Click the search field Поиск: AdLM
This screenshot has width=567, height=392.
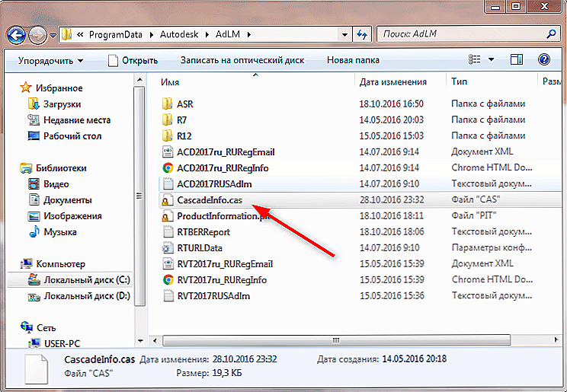461,34
